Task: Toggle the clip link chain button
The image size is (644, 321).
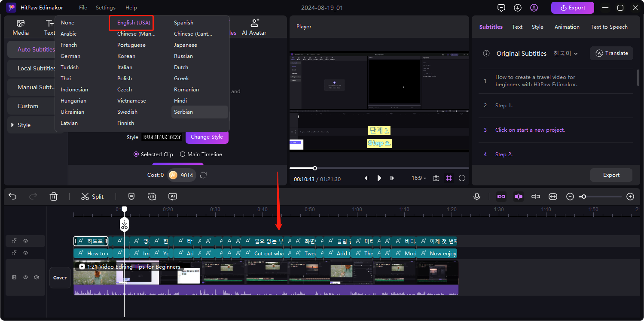Action: pyautogui.click(x=501, y=197)
